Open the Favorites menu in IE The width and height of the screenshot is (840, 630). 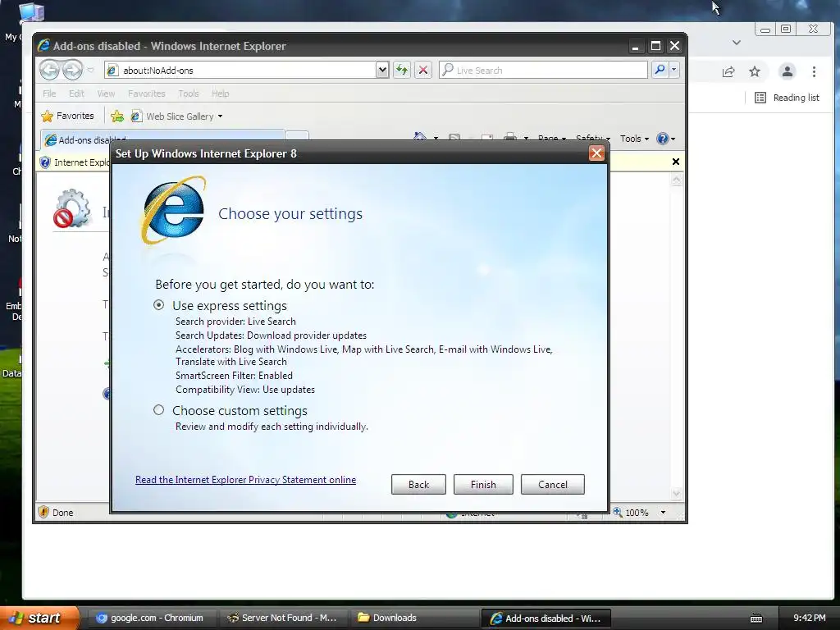pyautogui.click(x=146, y=94)
